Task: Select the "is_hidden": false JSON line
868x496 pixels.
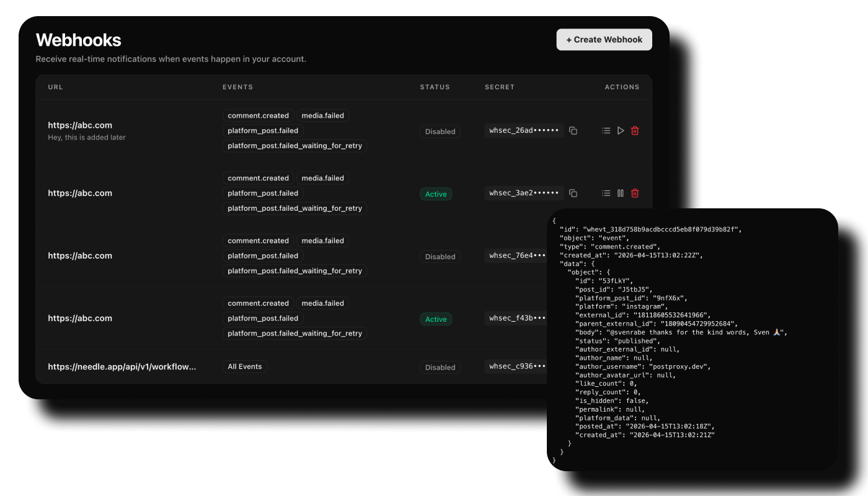Action: tap(611, 401)
